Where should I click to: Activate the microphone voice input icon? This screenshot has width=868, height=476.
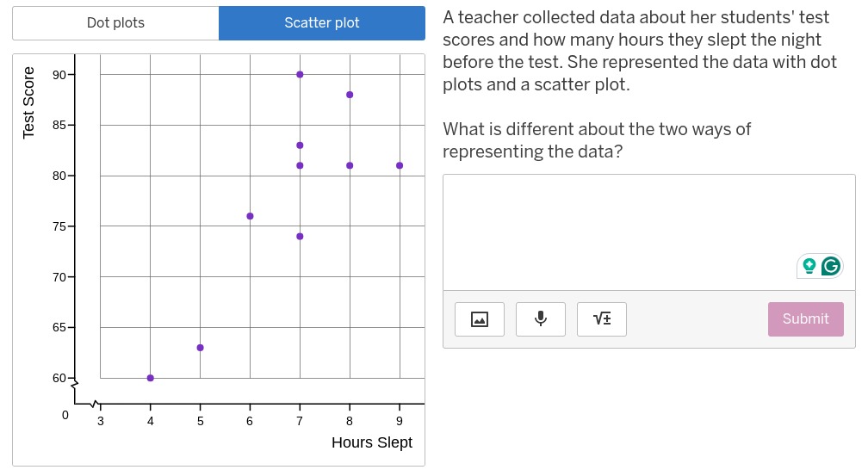pos(541,319)
